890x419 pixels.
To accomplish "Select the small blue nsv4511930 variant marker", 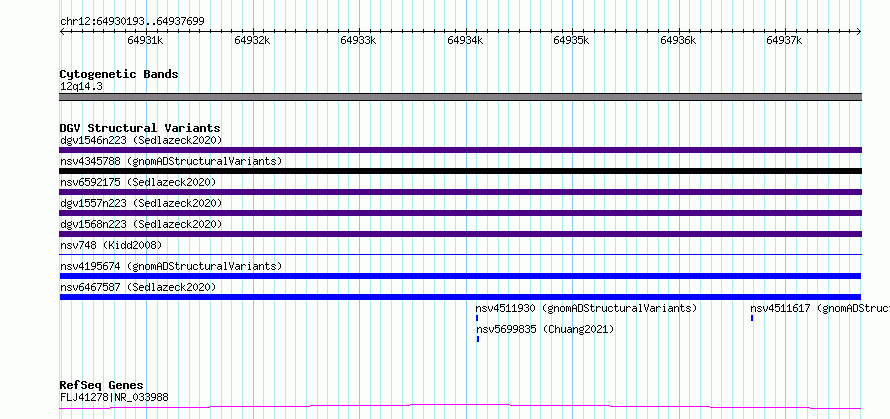I will coord(477,318).
